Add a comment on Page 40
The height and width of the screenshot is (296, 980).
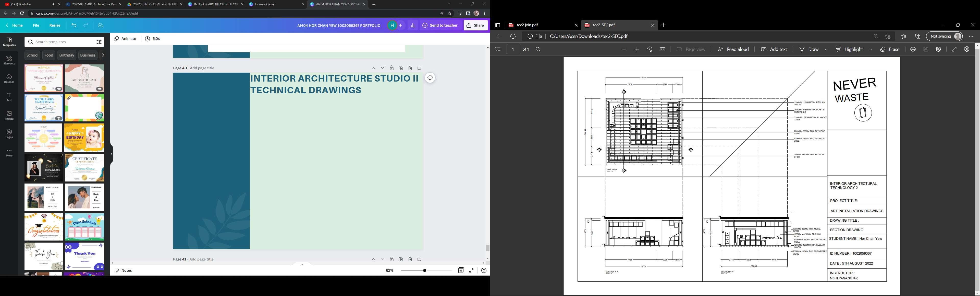click(x=430, y=78)
